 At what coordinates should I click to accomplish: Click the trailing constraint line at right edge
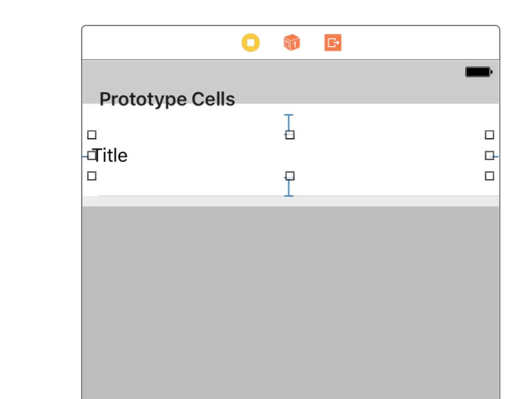pyautogui.click(x=496, y=156)
